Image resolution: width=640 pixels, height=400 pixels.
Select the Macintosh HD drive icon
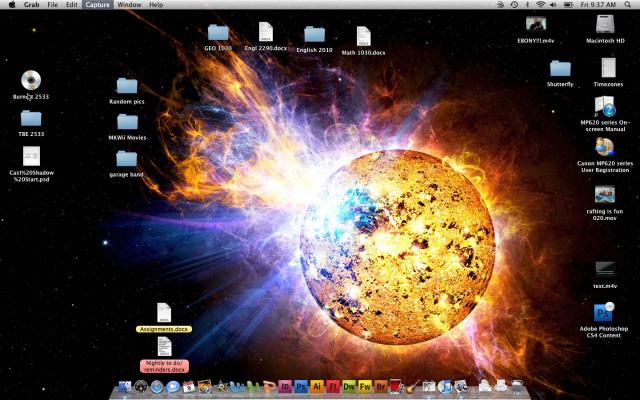tap(605, 24)
